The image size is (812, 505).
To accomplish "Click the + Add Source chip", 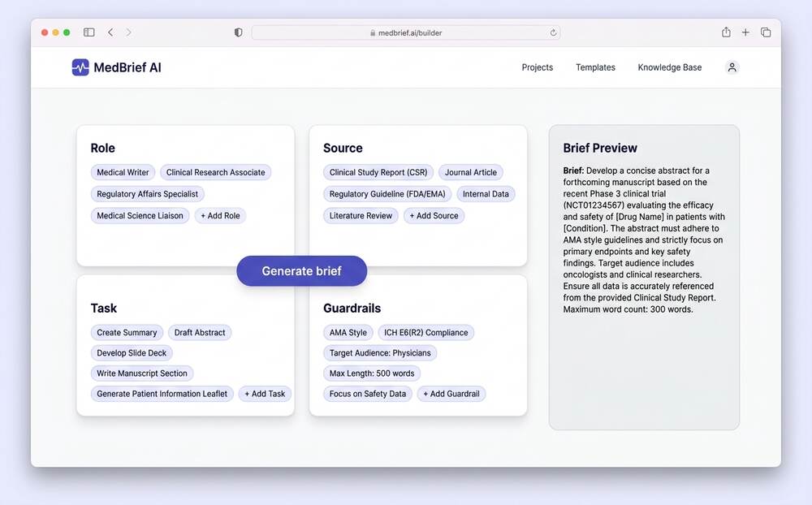I will coord(434,216).
